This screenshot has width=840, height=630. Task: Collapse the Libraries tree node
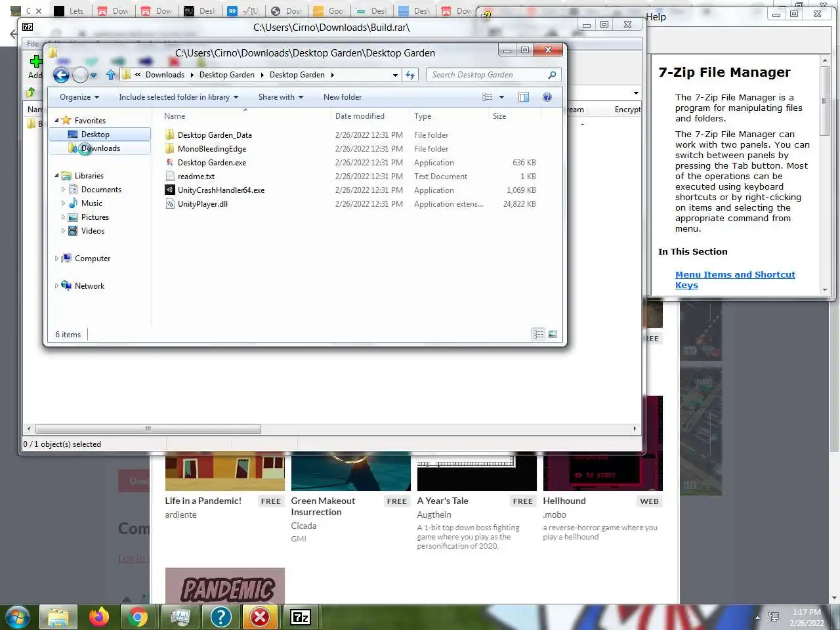coord(56,176)
